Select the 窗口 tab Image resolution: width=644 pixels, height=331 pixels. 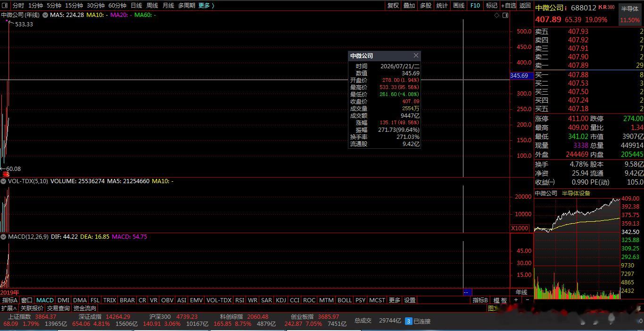click(x=27, y=300)
